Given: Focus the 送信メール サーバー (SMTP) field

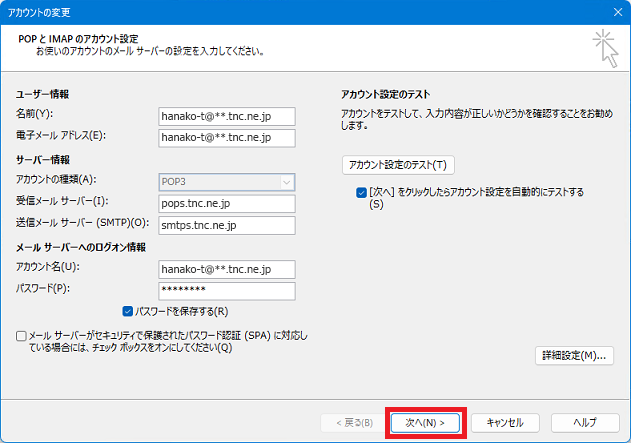Looking at the screenshot, I should pyautogui.click(x=227, y=226).
